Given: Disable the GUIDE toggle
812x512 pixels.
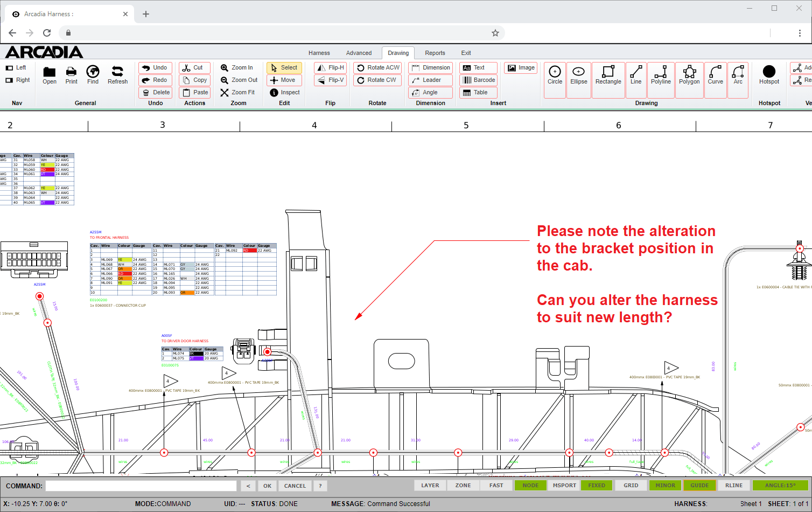Looking at the screenshot, I should 699,486.
